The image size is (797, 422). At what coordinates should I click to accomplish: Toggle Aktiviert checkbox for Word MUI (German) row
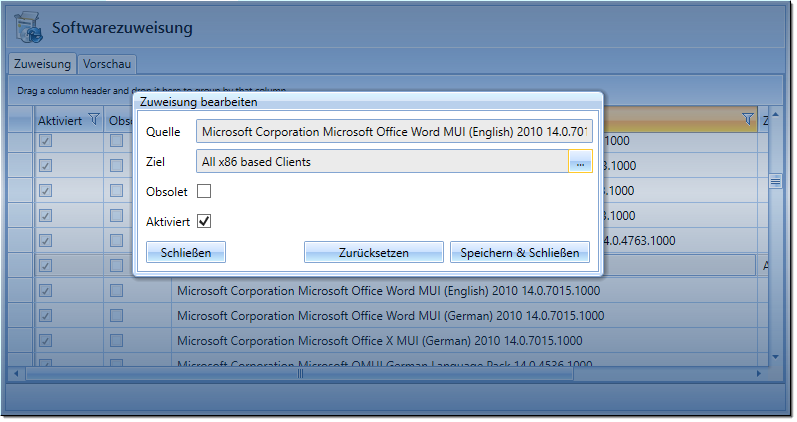pyautogui.click(x=45, y=316)
